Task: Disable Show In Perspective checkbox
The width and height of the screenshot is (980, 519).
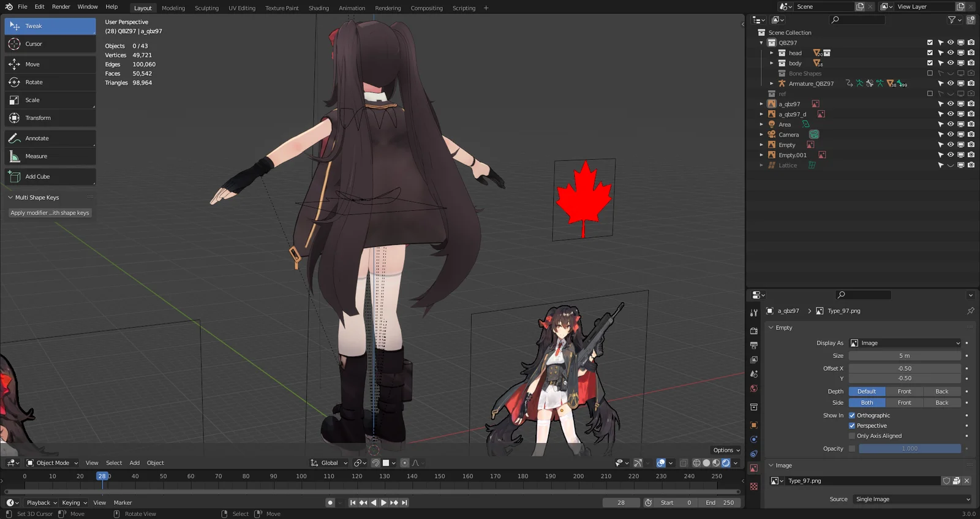Action: click(852, 426)
